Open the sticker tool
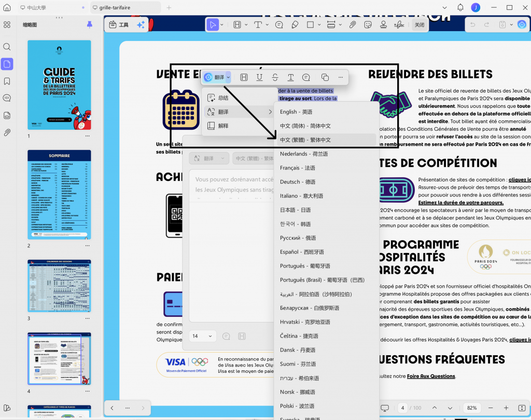Image resolution: width=531 pixels, height=420 pixels. point(368,25)
